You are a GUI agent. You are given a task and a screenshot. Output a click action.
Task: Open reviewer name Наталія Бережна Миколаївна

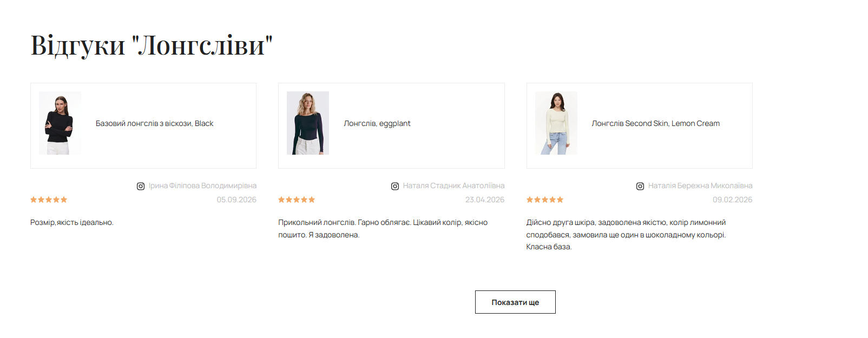(x=700, y=185)
